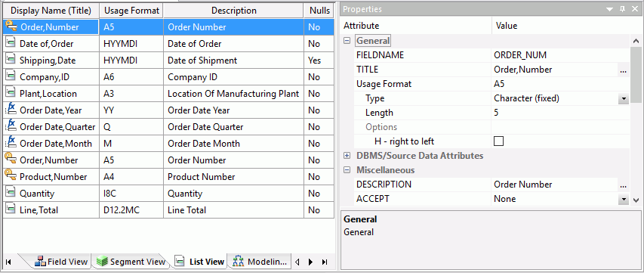The height and width of the screenshot is (273, 644).
Task: Collapse the Miscellaneous properties group
Action: 347,170
